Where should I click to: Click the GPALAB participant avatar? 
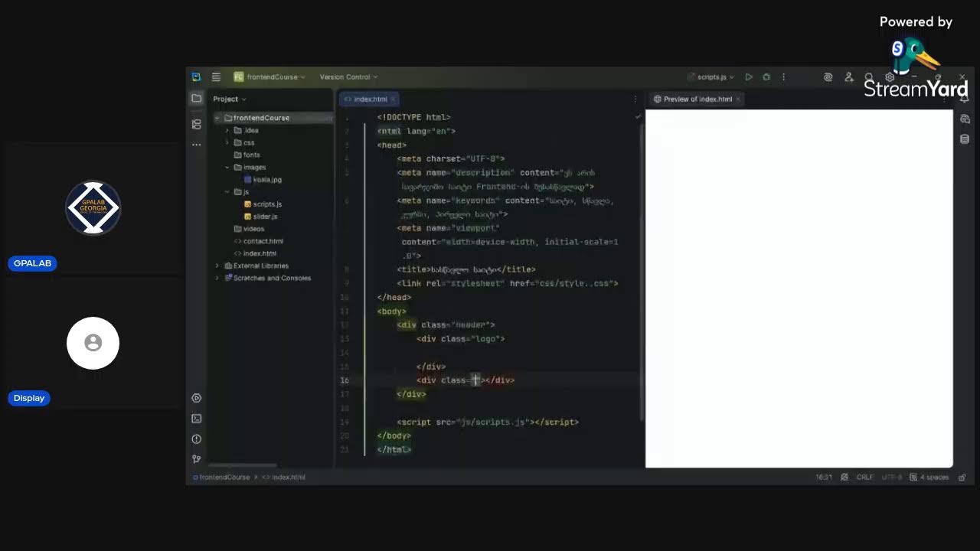93,207
